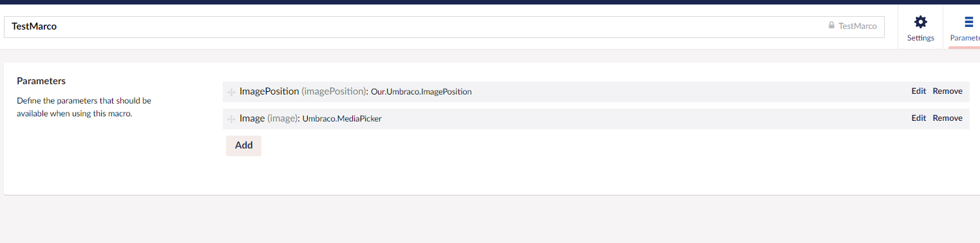Select the Our.Umbraco.ImagePosition editor text

(421, 92)
